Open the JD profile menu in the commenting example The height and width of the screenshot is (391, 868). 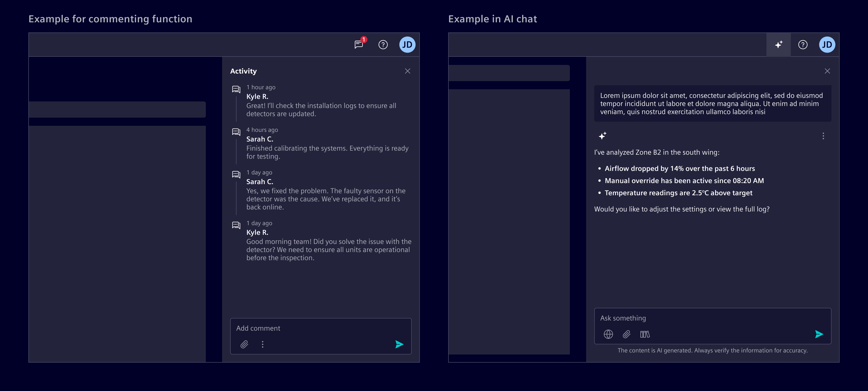407,44
